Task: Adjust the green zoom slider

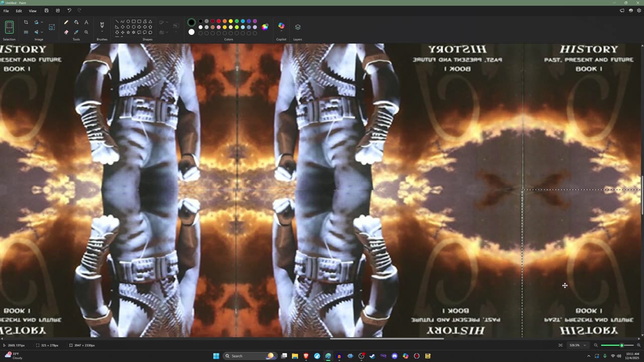Action: [621, 345]
